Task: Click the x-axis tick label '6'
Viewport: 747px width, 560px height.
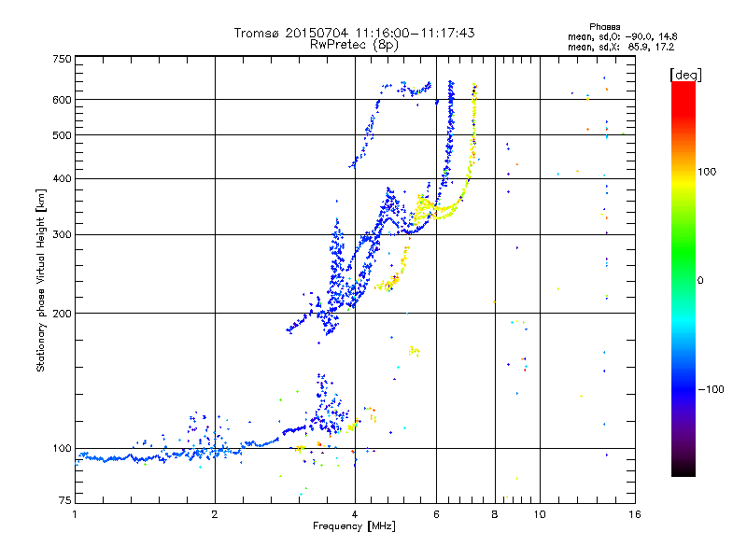Action: click(x=436, y=514)
